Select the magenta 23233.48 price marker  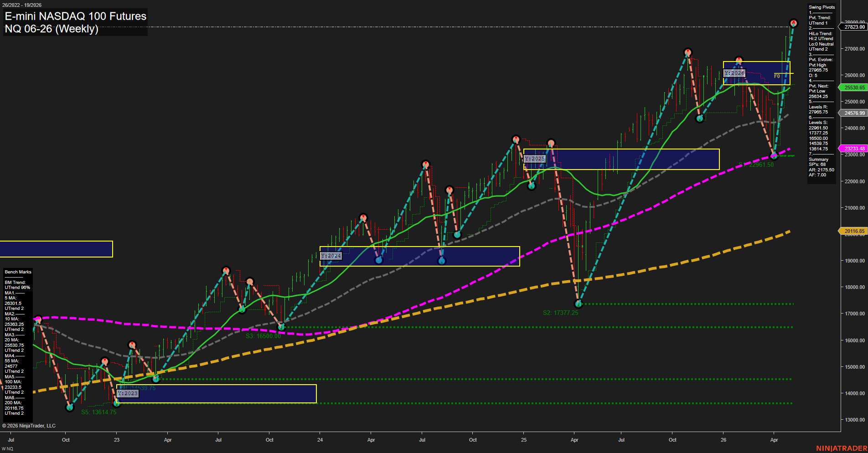coord(854,149)
